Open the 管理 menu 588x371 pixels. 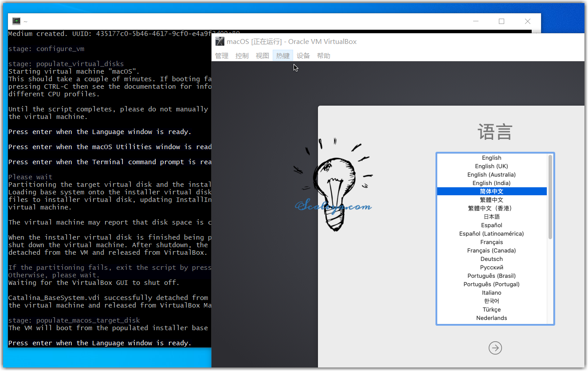click(222, 56)
